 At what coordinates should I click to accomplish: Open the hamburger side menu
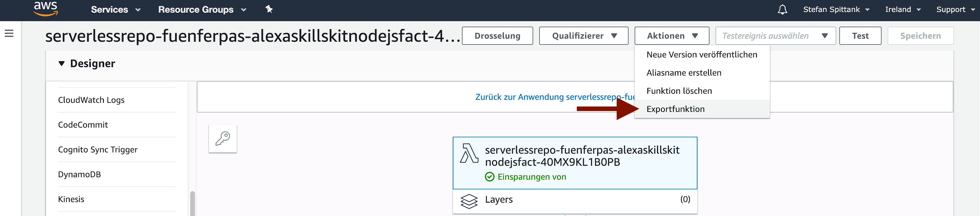[9, 34]
